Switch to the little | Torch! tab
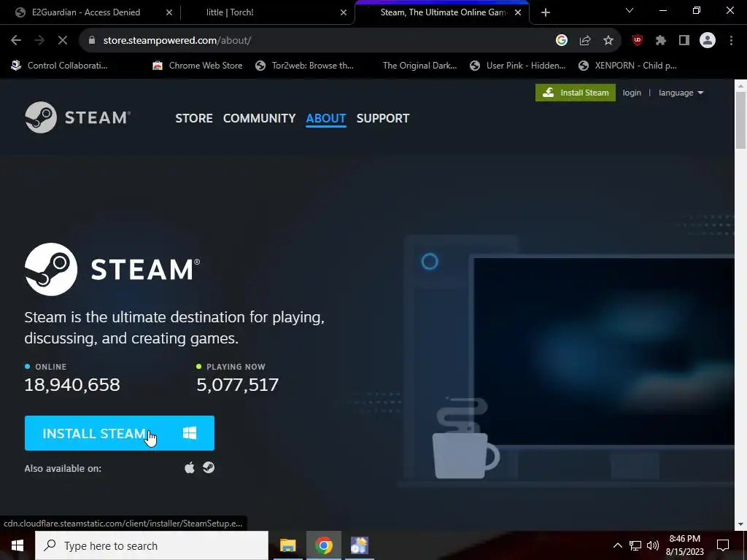The image size is (747, 560). [x=230, y=12]
